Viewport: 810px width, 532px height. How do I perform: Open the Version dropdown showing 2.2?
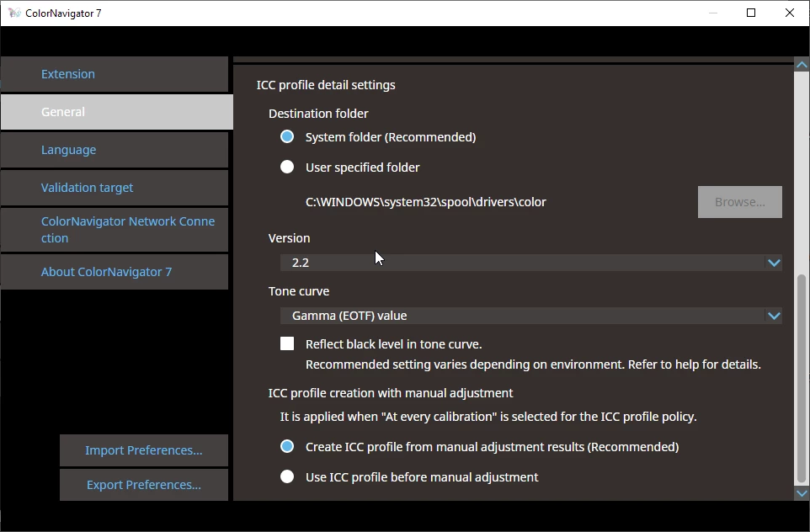pos(531,263)
